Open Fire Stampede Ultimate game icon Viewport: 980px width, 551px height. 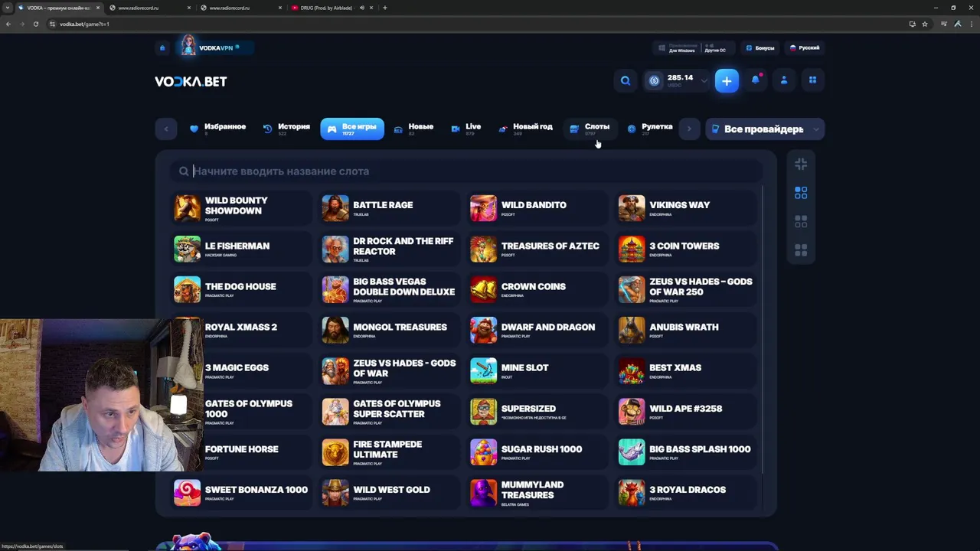coord(335,452)
